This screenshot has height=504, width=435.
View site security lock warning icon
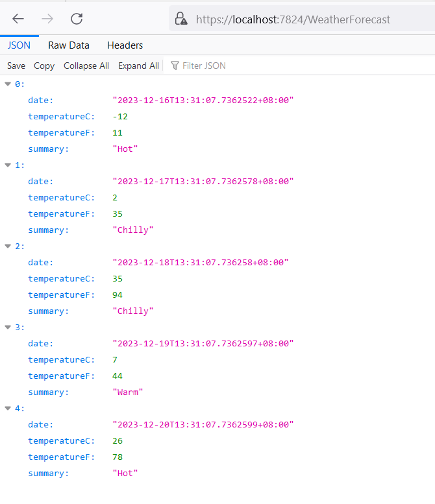[181, 19]
